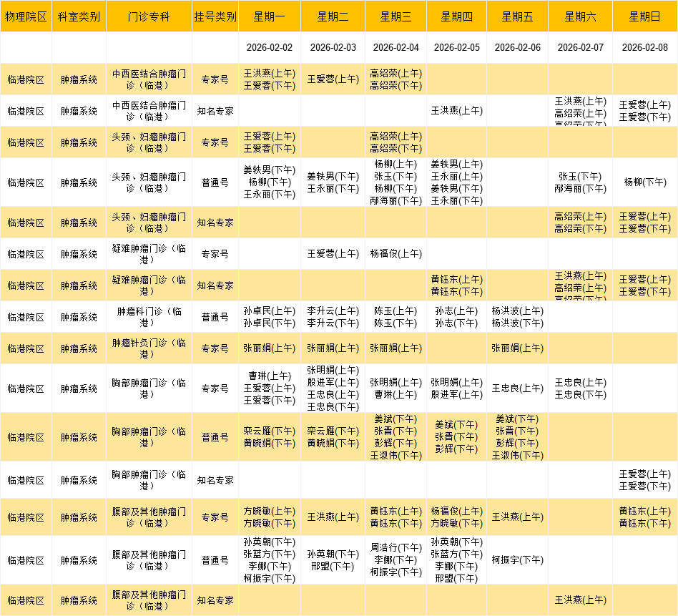Click the 科室类别 column header
Image resolution: width=678 pixels, height=616 pixels.
(79, 16)
